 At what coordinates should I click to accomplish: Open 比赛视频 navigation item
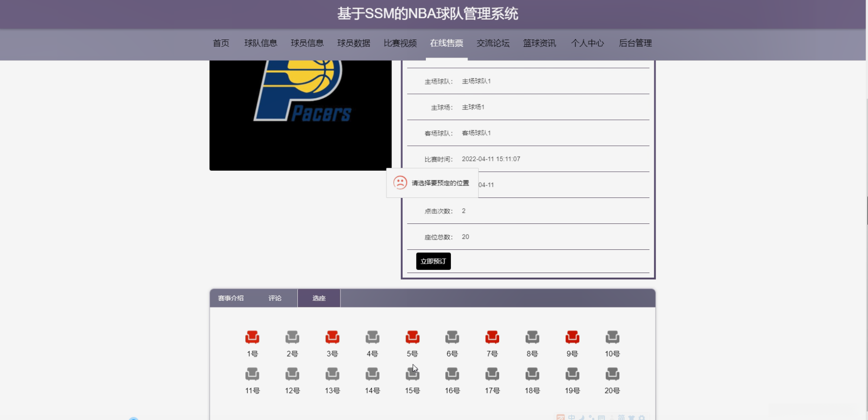click(x=400, y=43)
